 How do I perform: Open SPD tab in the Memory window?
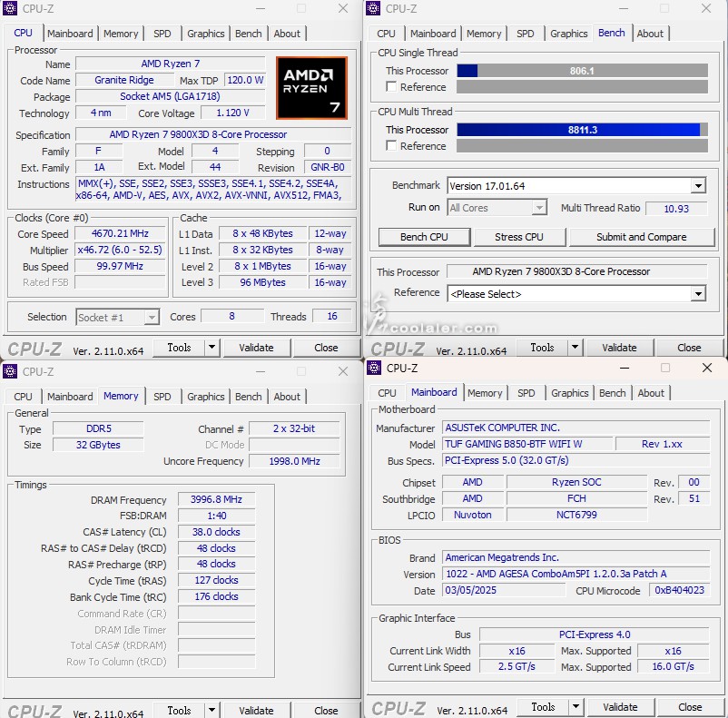click(162, 397)
